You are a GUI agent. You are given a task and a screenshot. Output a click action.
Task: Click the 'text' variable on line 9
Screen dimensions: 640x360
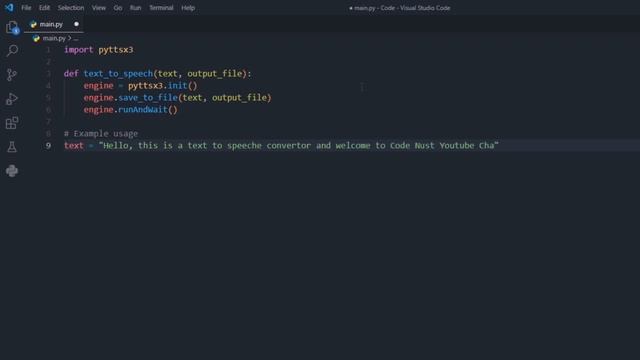tap(73, 146)
